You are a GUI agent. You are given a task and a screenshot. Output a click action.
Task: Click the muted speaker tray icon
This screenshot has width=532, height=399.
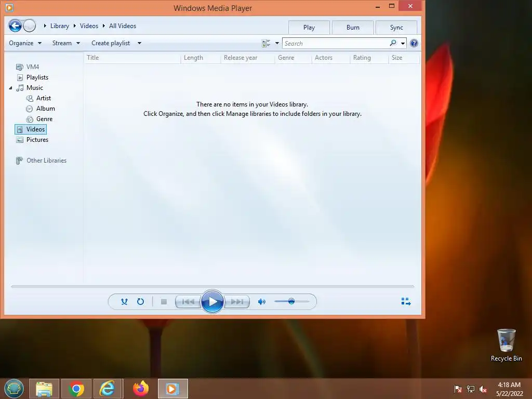click(483, 389)
